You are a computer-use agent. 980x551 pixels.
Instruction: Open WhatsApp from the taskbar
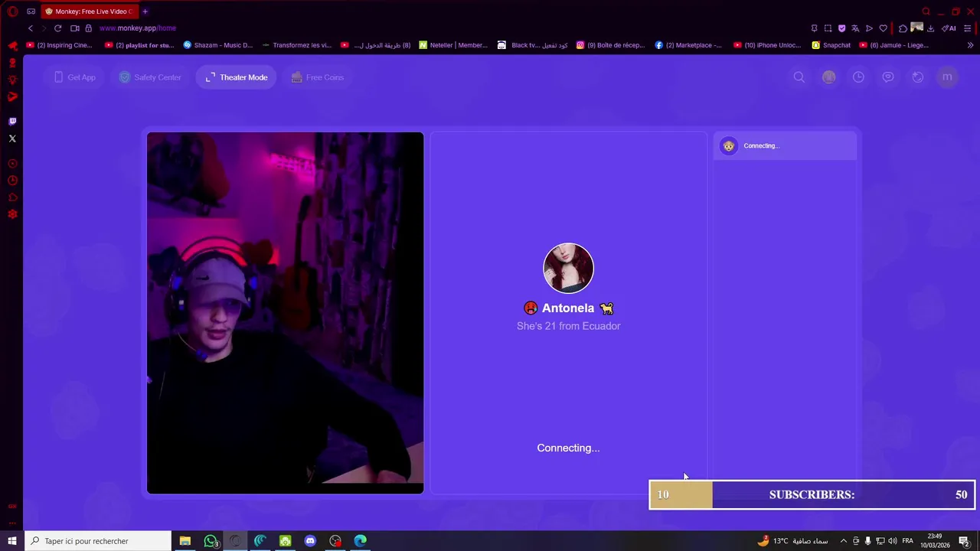tap(211, 541)
